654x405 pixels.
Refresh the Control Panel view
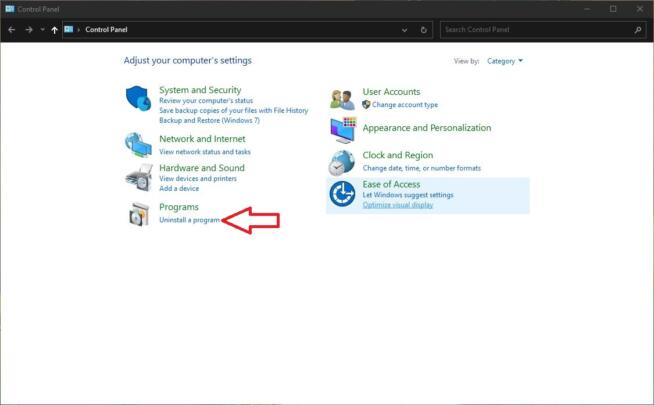pos(423,30)
